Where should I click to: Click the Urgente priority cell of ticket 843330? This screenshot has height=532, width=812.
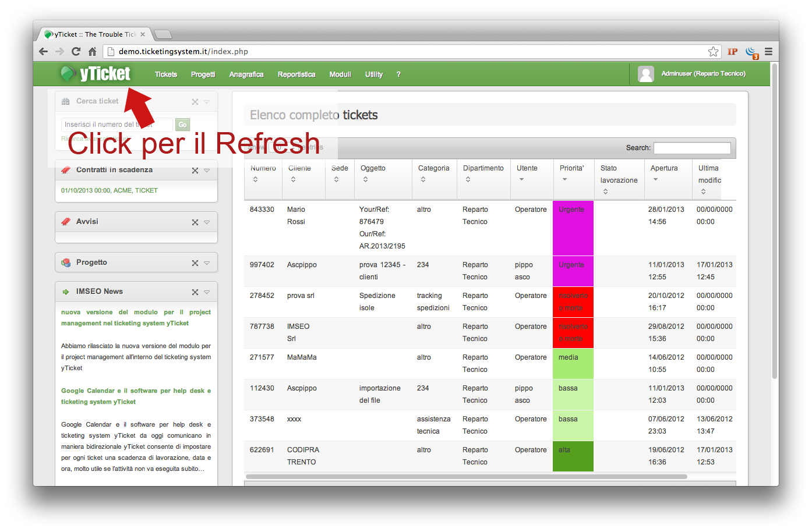[x=573, y=228]
